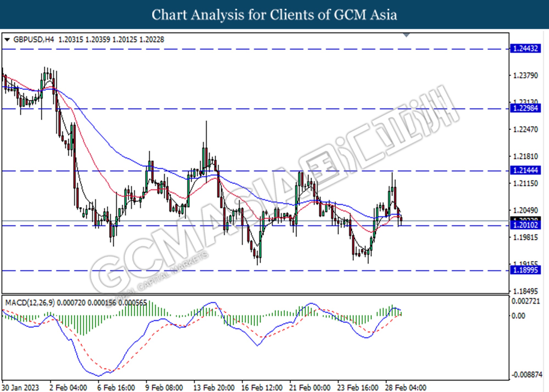Click the 1.20490 price axis value
The image size is (549, 392).
[x=525, y=210]
